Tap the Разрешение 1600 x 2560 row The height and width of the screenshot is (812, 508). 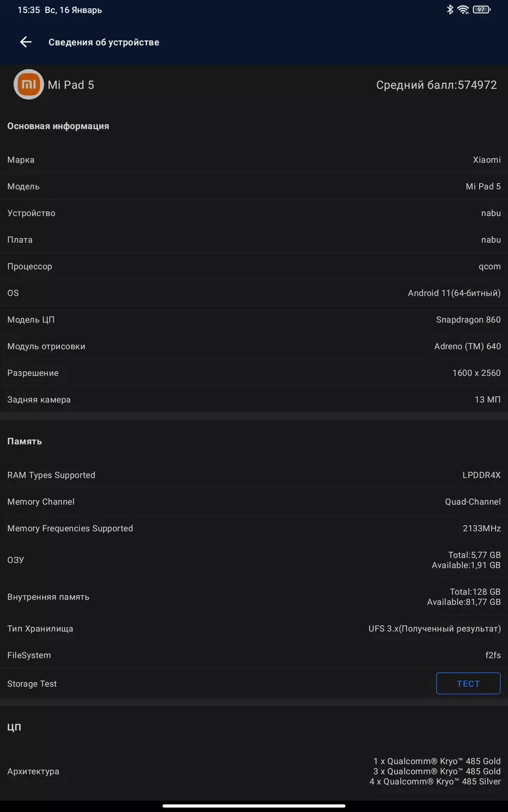(254, 373)
